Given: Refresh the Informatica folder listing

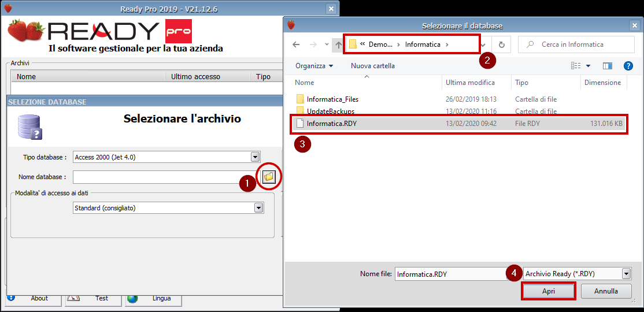Looking at the screenshot, I should click(501, 44).
